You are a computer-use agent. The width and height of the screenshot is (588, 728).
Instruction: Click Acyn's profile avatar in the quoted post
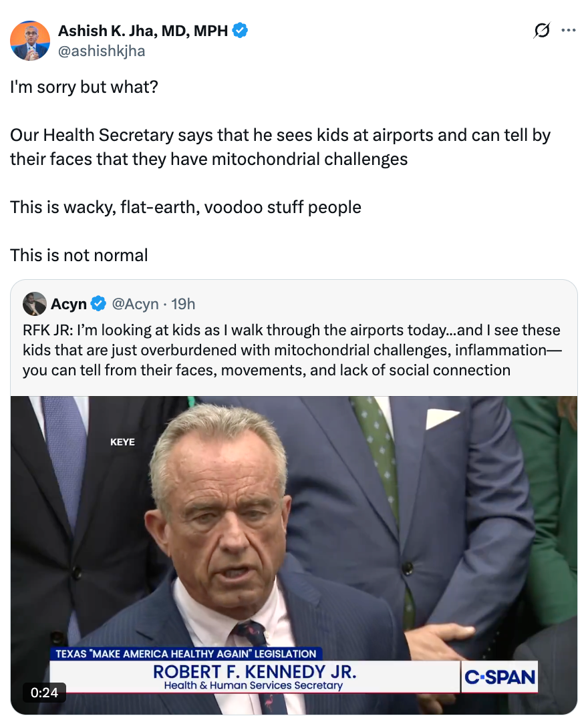click(x=34, y=303)
